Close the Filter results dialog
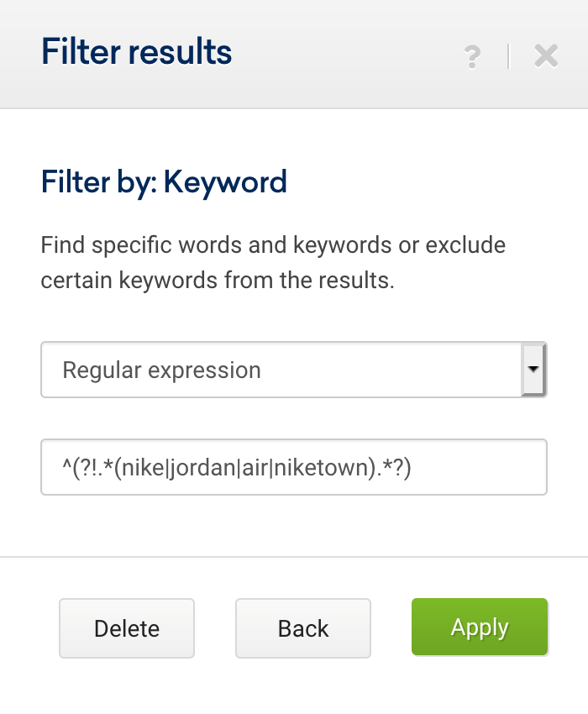 pos(546,56)
